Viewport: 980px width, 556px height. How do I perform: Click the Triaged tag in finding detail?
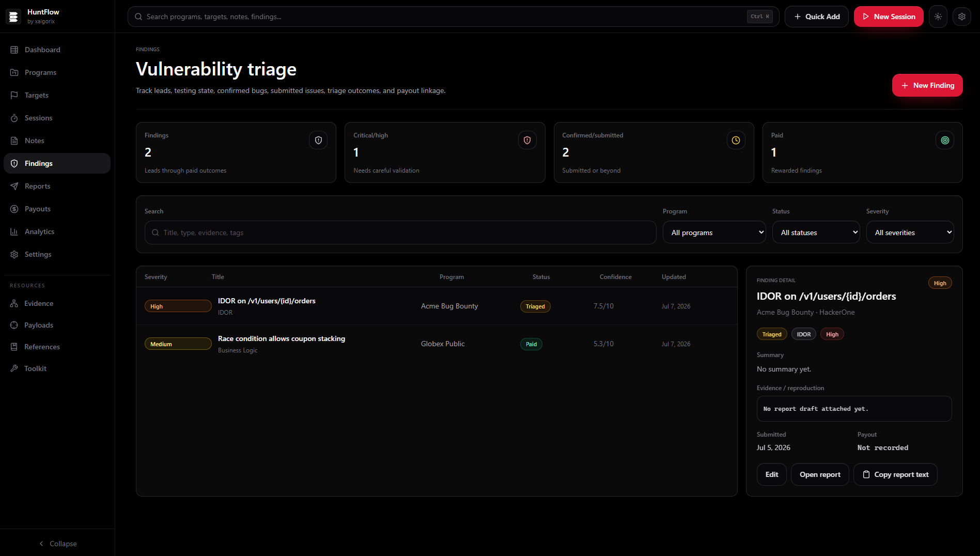click(772, 334)
